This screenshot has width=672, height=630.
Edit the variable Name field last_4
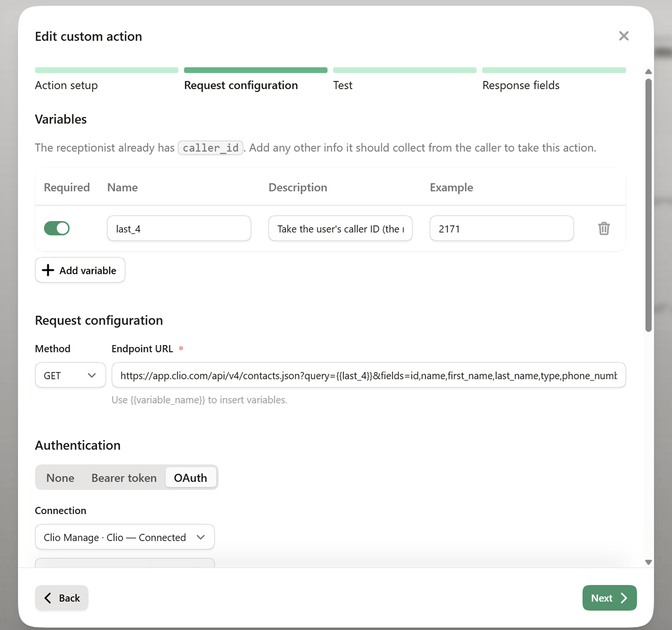[x=179, y=228]
